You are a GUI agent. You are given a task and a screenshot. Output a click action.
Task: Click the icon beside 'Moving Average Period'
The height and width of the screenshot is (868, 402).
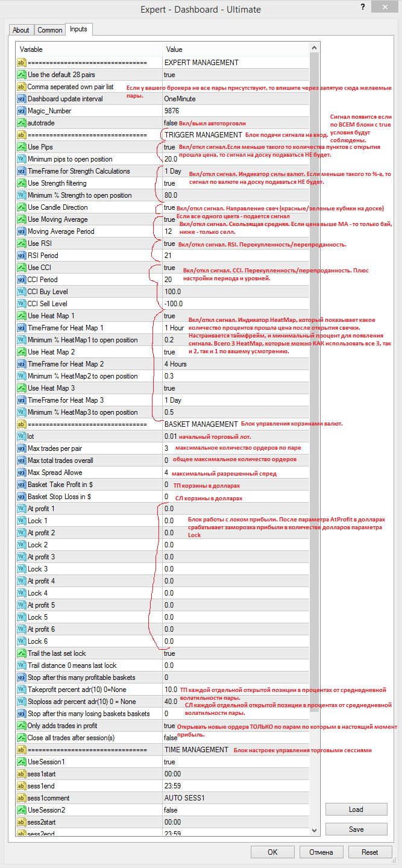click(22, 231)
